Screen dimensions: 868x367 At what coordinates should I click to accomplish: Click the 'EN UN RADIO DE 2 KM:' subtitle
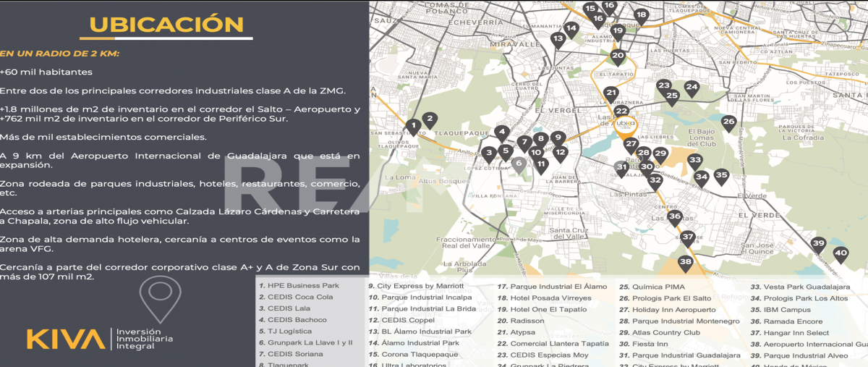tap(59, 54)
